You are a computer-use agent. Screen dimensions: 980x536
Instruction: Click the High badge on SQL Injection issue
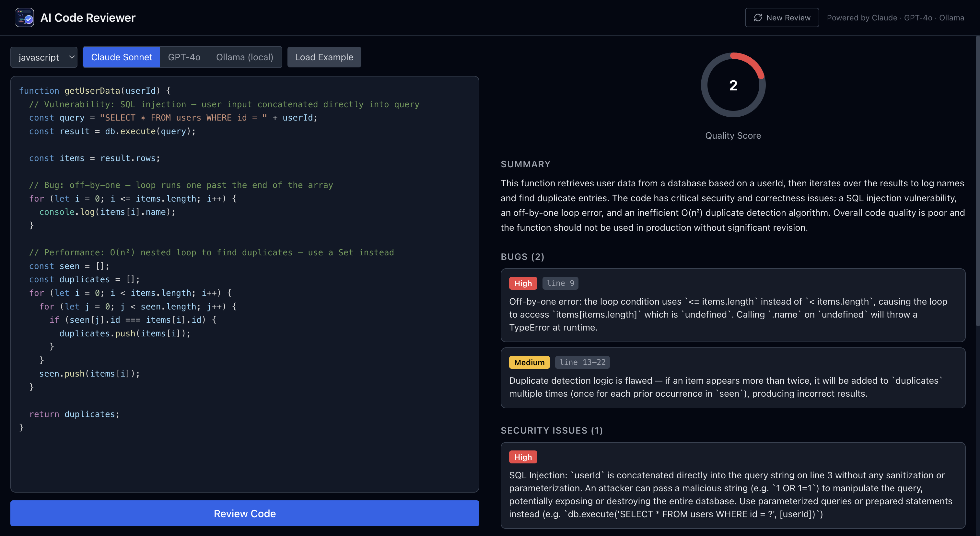click(x=523, y=457)
